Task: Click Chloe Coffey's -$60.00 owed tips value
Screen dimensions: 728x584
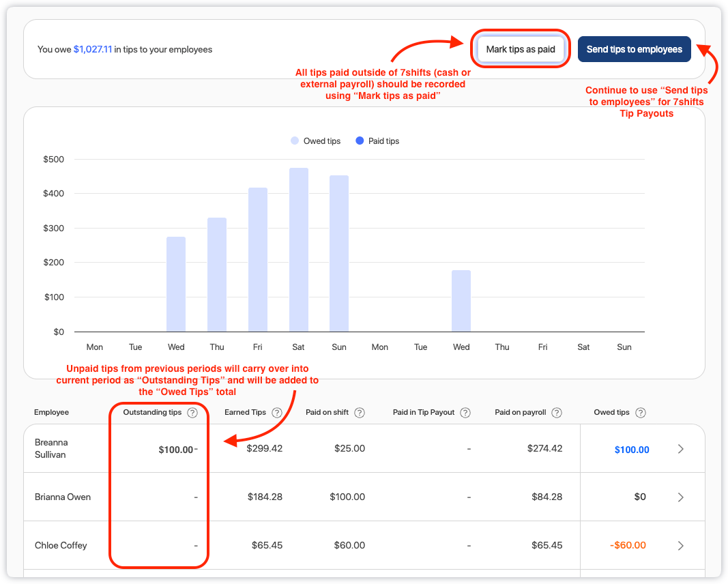Action: pos(628,546)
